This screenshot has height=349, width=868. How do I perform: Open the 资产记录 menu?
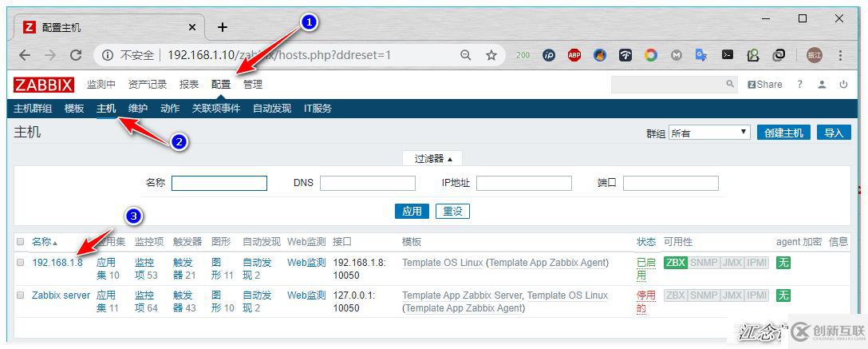[148, 84]
